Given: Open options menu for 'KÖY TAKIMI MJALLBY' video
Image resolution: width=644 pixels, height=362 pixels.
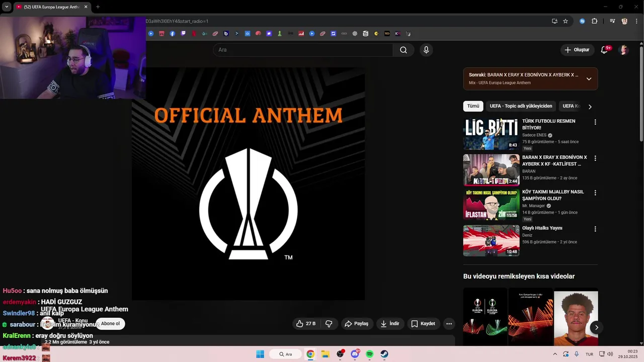Looking at the screenshot, I should [x=595, y=193].
